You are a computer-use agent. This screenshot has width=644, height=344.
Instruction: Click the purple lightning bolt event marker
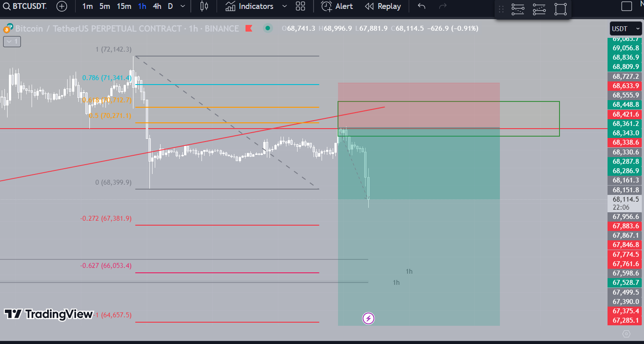(x=368, y=318)
